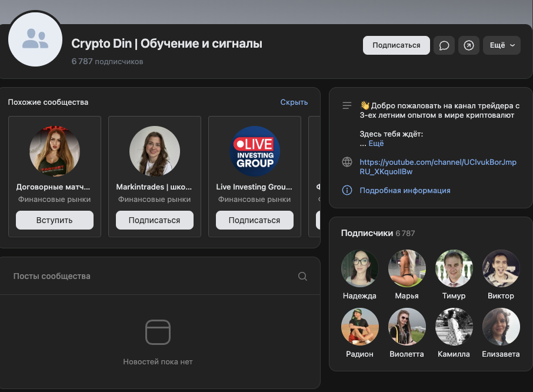Open the message chat bubble icon
Viewport: 533px width, 392px height.
[444, 45]
